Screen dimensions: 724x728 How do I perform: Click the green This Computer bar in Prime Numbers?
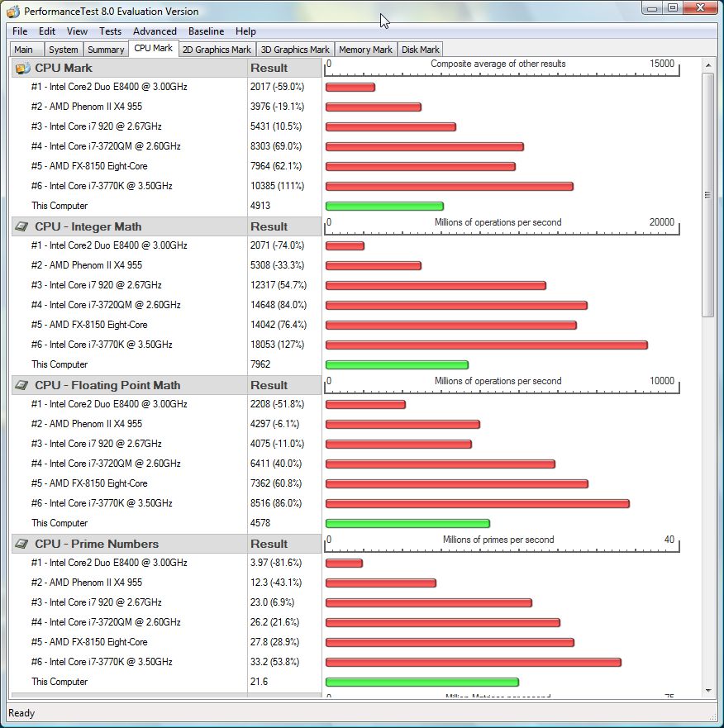pyautogui.click(x=422, y=682)
